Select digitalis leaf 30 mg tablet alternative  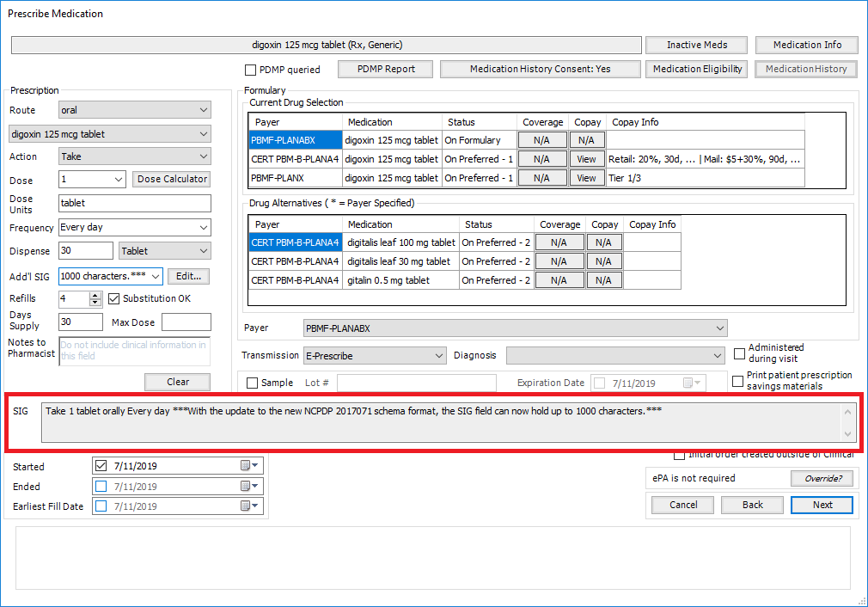click(x=401, y=261)
